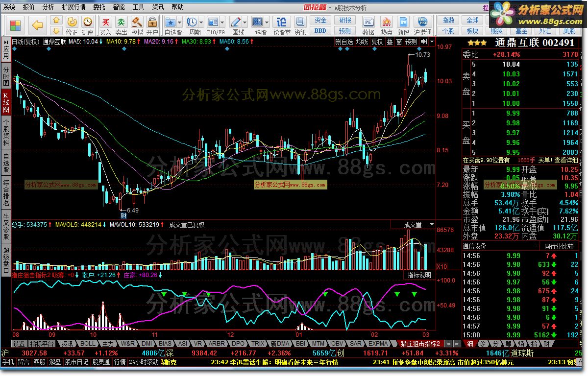This screenshot has height=376, width=588.
Task: Open the 分析 menu
Action: pyautogui.click(x=49, y=7)
